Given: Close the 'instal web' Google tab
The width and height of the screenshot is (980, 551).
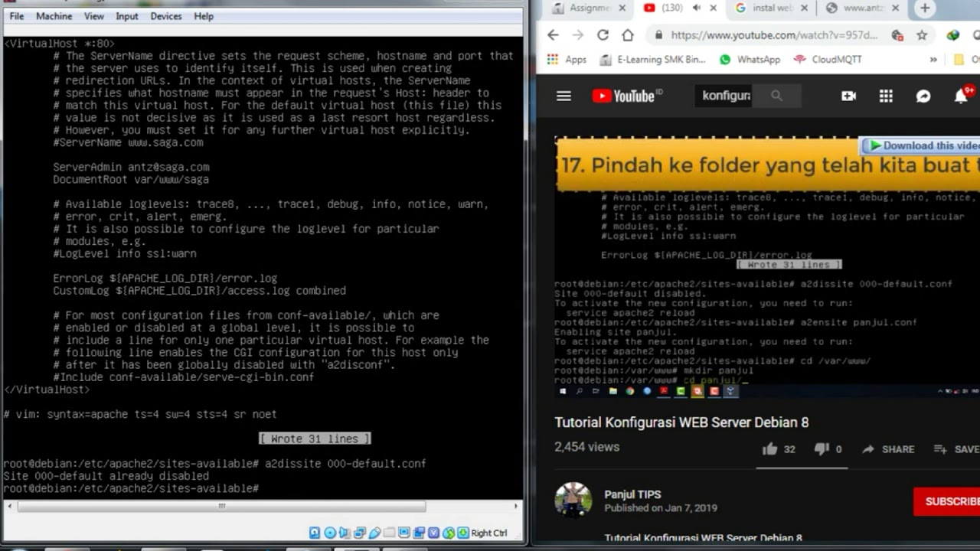Looking at the screenshot, I should [805, 8].
